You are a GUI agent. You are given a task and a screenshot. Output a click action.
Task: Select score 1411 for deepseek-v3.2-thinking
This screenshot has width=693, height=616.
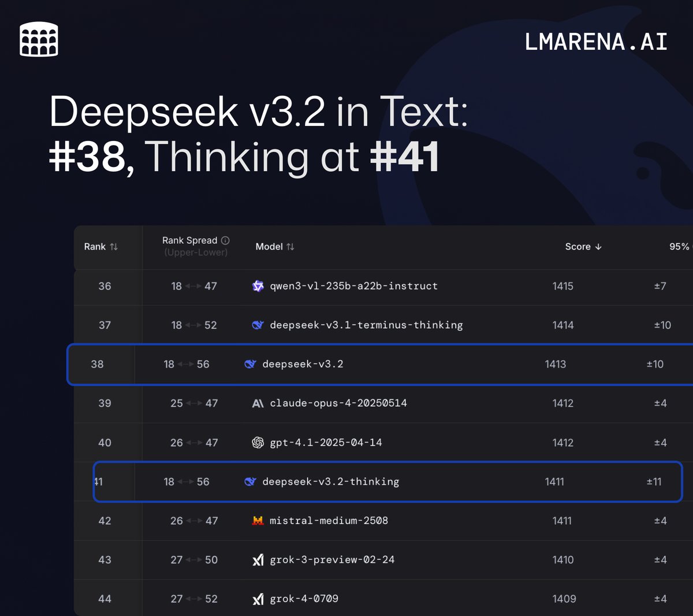click(554, 481)
